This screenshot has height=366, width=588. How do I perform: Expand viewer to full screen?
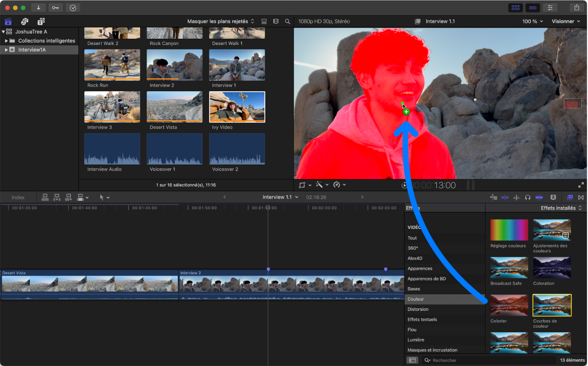(x=581, y=185)
